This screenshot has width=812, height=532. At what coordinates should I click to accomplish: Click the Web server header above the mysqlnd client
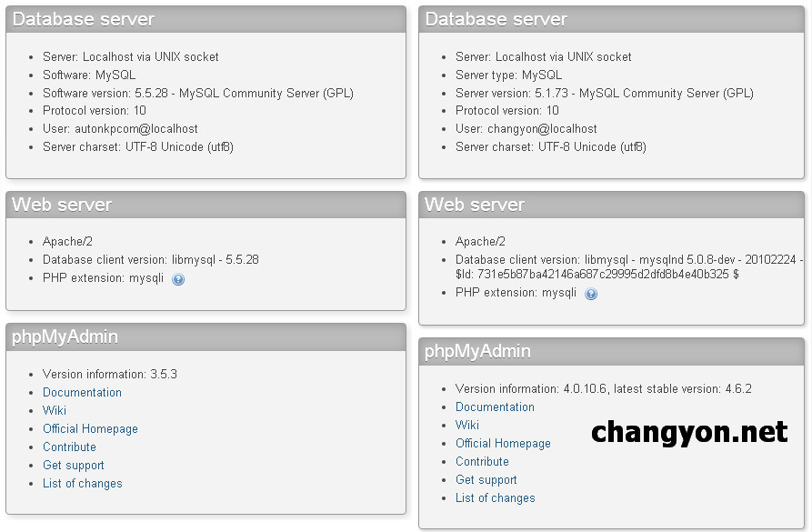tap(475, 205)
